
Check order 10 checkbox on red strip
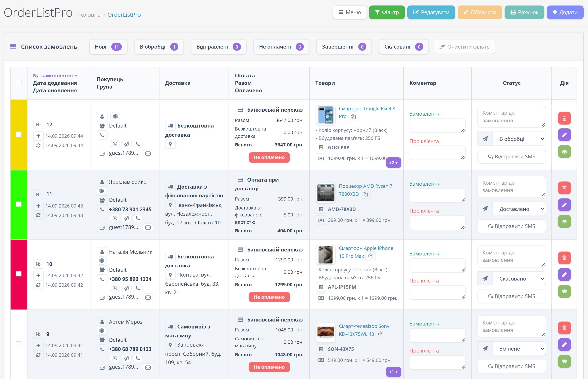pos(19,274)
